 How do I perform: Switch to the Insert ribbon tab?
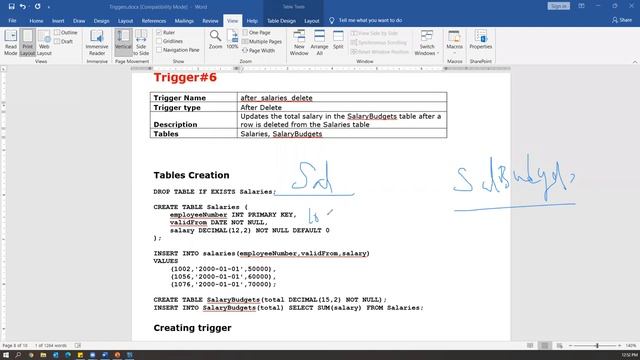(x=58, y=20)
